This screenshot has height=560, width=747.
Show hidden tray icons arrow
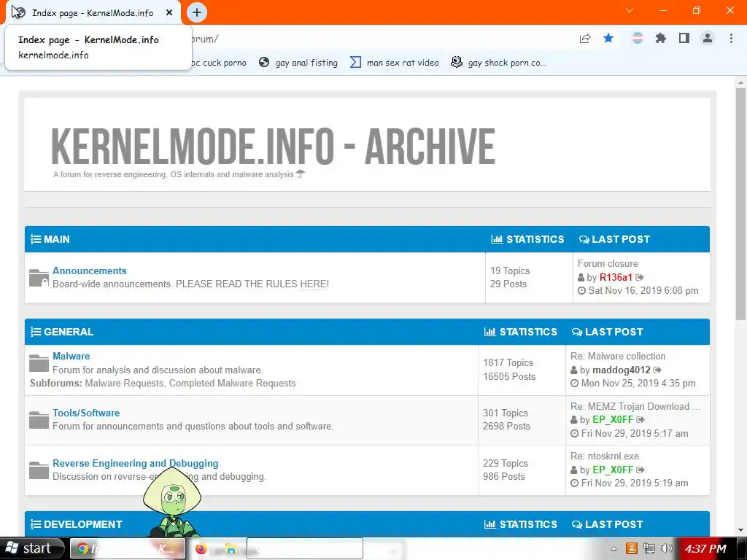(614, 548)
